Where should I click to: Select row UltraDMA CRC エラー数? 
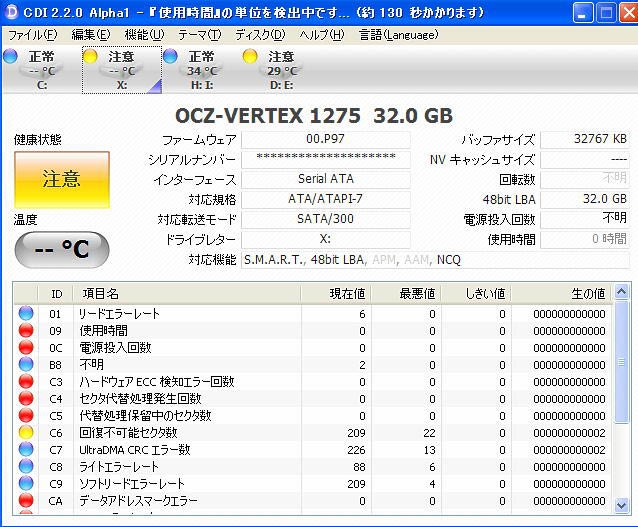313,449
